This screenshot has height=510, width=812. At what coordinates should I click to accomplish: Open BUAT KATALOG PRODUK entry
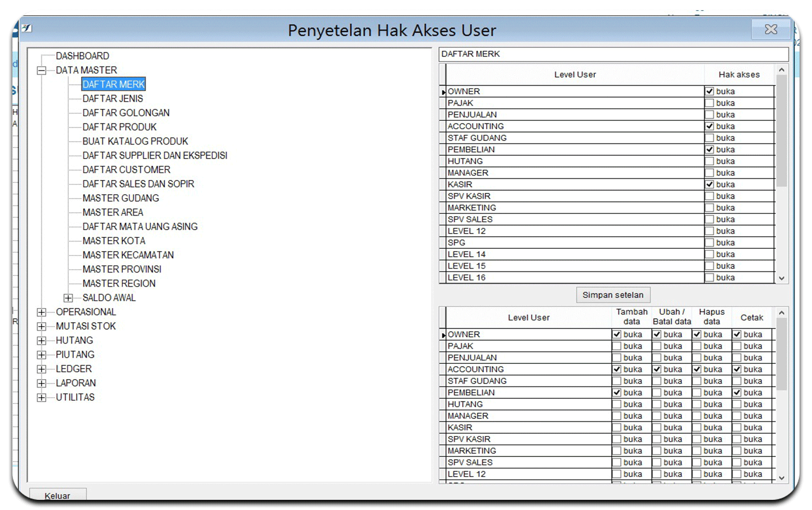tap(135, 141)
